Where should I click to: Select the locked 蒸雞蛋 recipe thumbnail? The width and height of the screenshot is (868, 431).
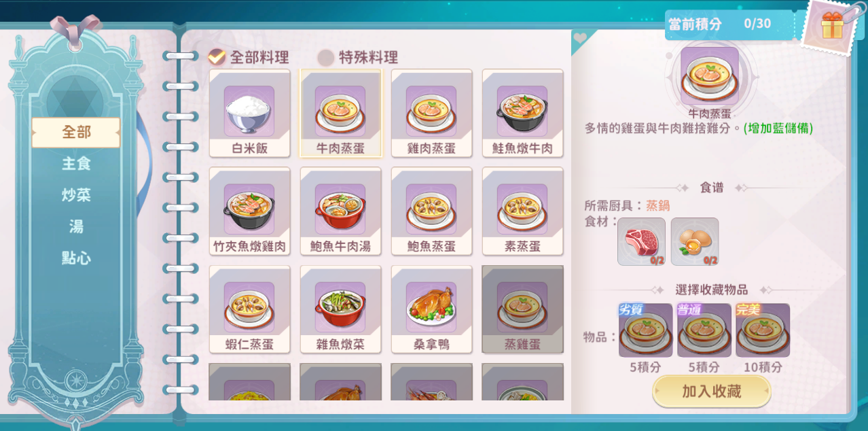(522, 309)
